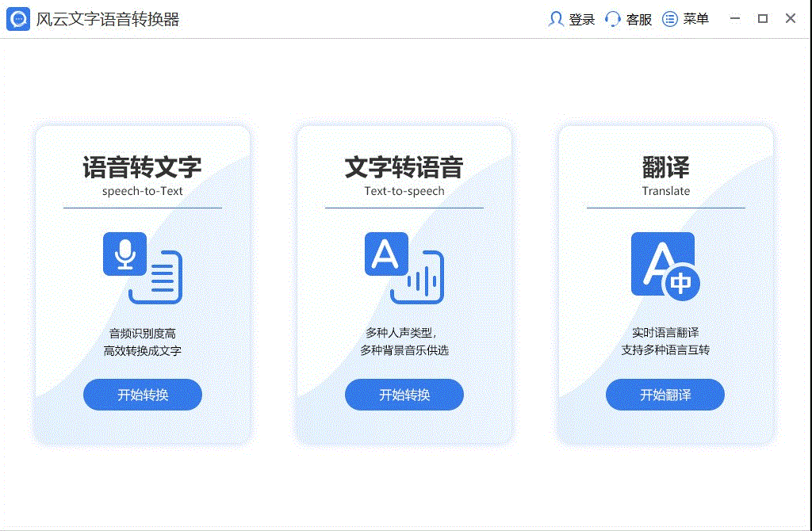The height and width of the screenshot is (531, 812).
Task: Click the 开始翻译 translate button
Action: pyautogui.click(x=665, y=395)
